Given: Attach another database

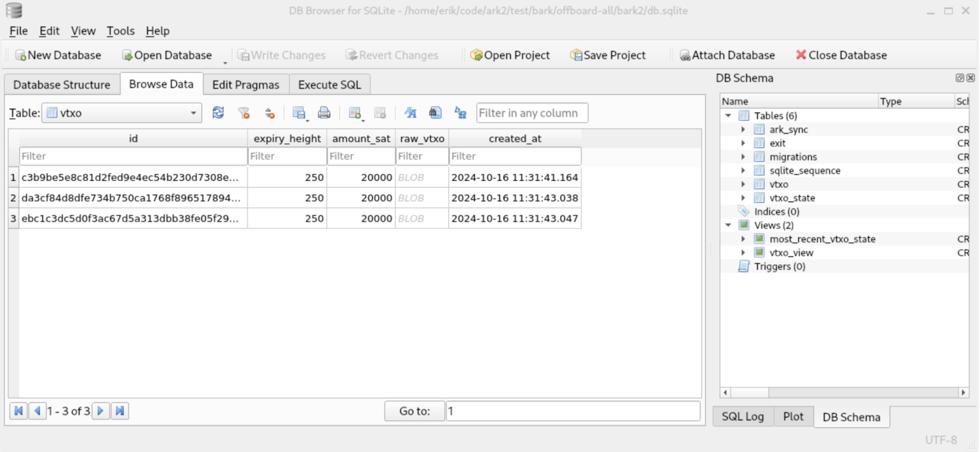Looking at the screenshot, I should (728, 55).
